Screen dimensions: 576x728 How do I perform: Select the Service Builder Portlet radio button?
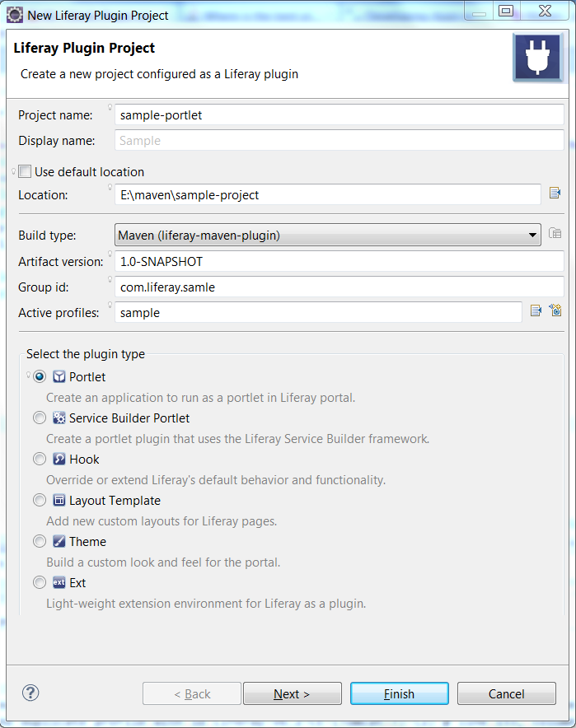coord(40,418)
